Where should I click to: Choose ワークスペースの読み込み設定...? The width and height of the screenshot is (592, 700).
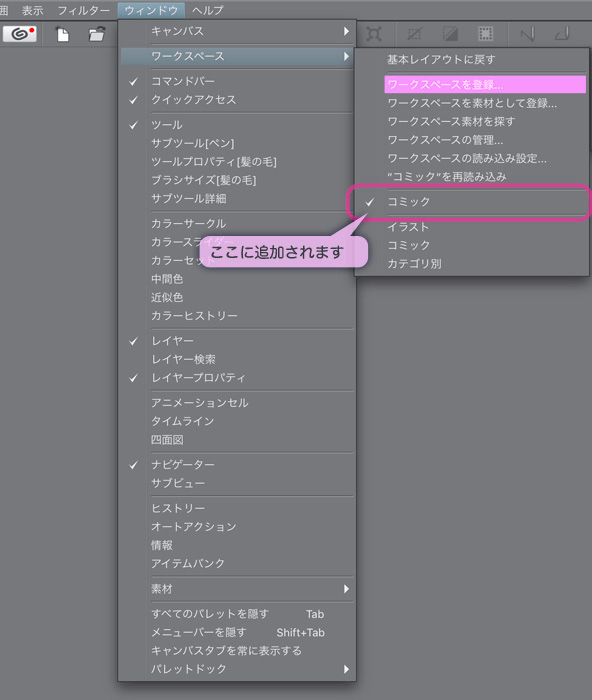tap(471, 158)
